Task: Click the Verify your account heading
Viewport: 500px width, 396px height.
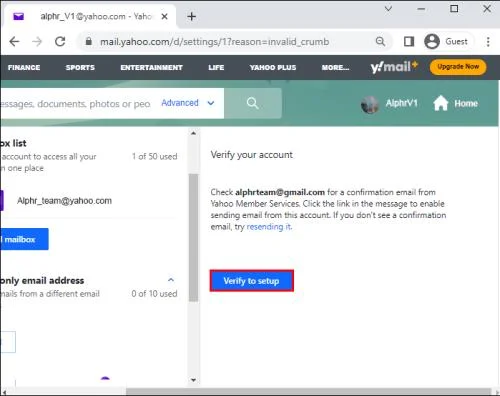Action: click(252, 155)
